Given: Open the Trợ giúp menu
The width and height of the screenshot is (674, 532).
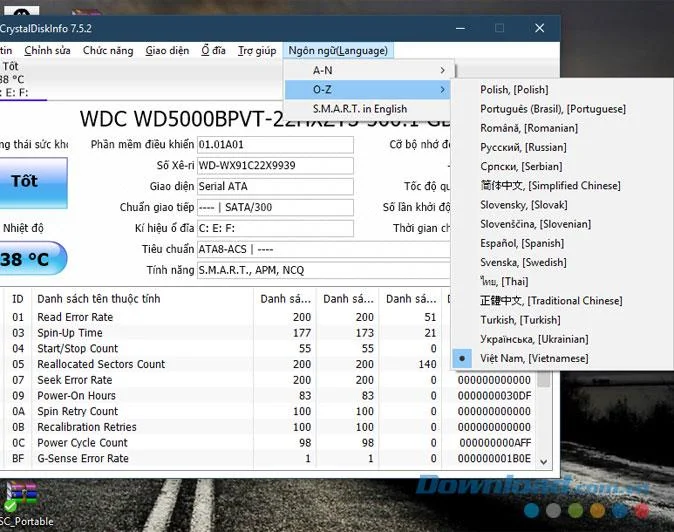Looking at the screenshot, I should click(257, 51).
